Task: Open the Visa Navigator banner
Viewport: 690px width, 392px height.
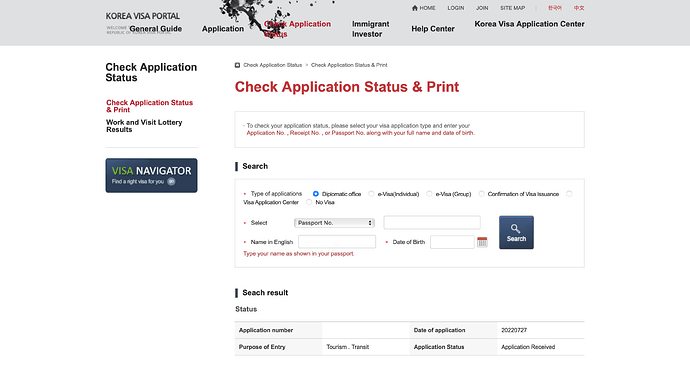Action: pyautogui.click(x=151, y=175)
